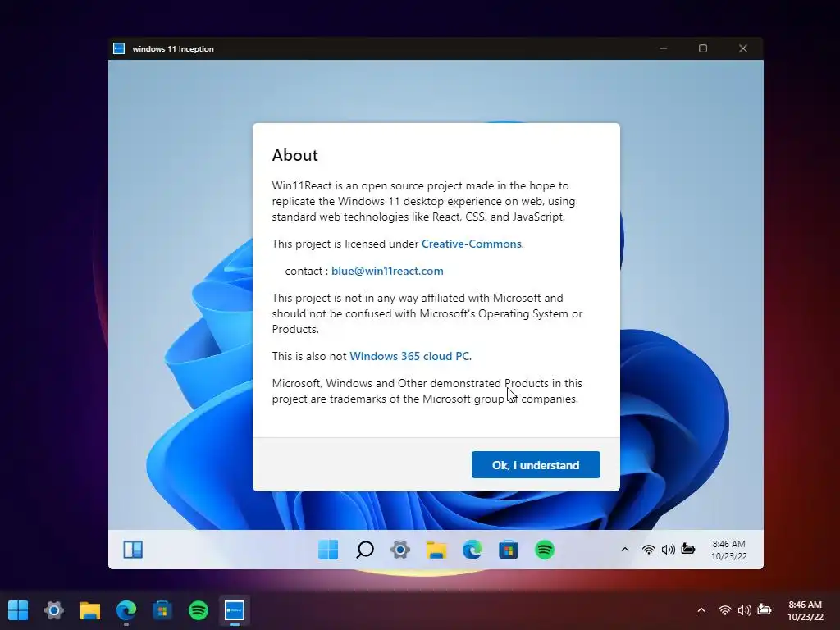Select Windows 11 Inception app on outer taskbar
This screenshot has width=840, height=630.
(235, 610)
